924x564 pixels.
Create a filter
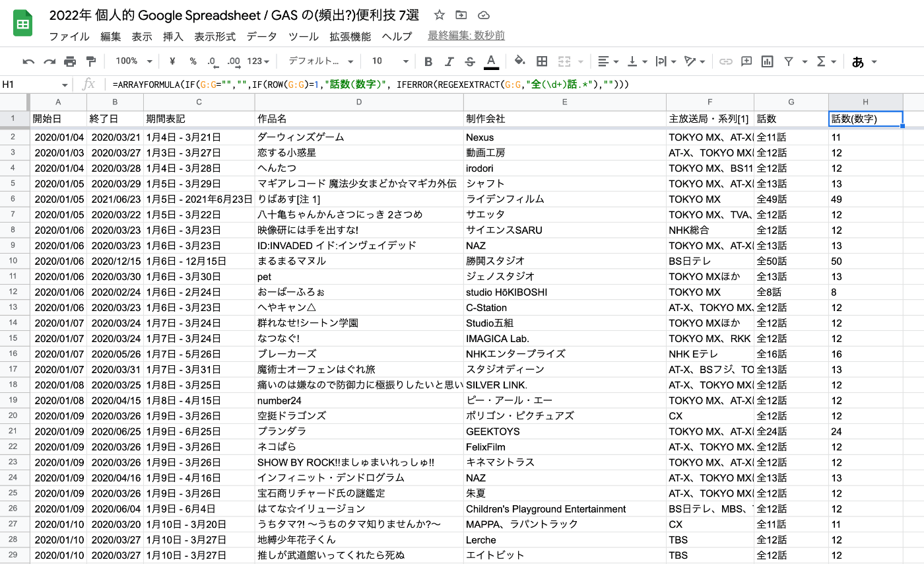pos(788,61)
